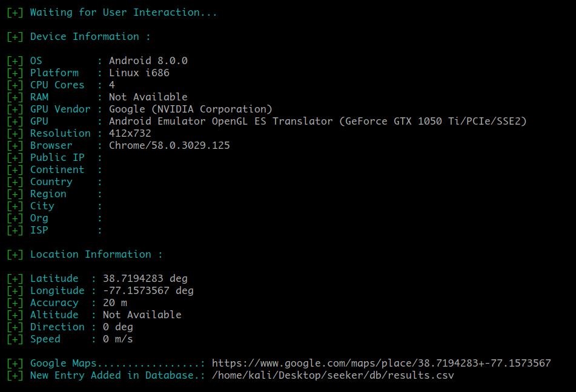Click the [+] marker beside Public IP
The width and height of the screenshot is (576, 392).
tap(15, 158)
